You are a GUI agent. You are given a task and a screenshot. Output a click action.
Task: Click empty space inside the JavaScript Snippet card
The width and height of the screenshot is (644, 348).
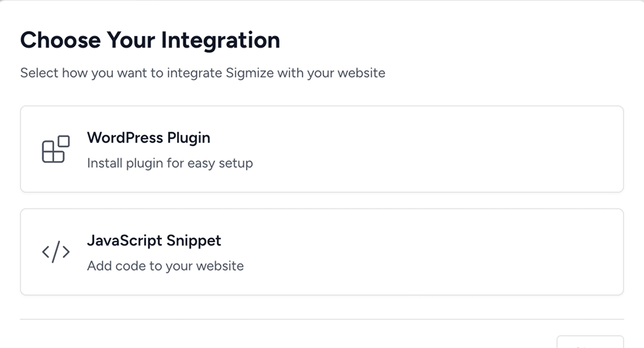pos(441,252)
